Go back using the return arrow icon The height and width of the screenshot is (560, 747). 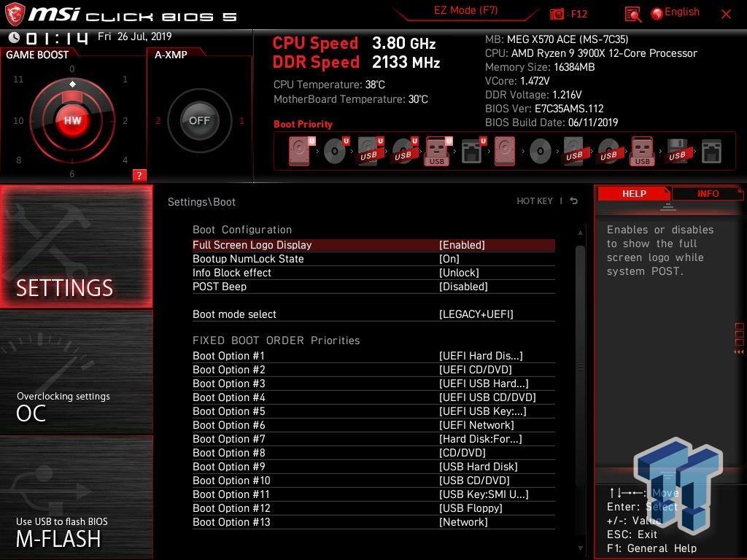pos(574,201)
